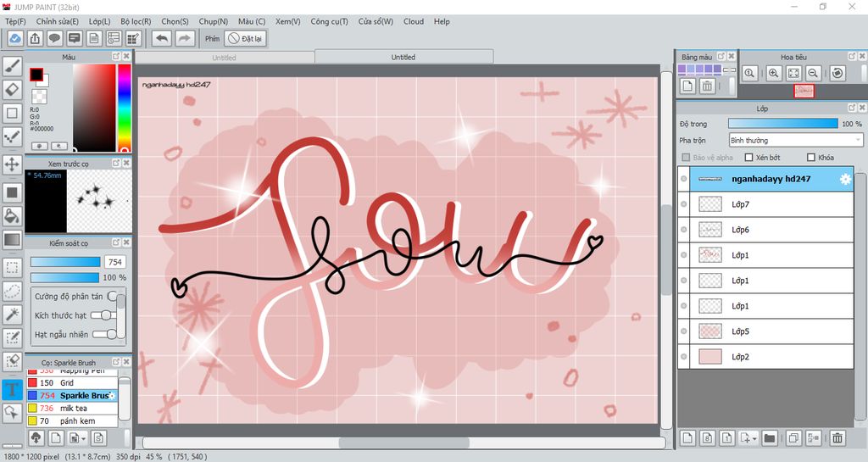
Task: Click the speech bubble toolbar icon
Action: [x=54, y=38]
